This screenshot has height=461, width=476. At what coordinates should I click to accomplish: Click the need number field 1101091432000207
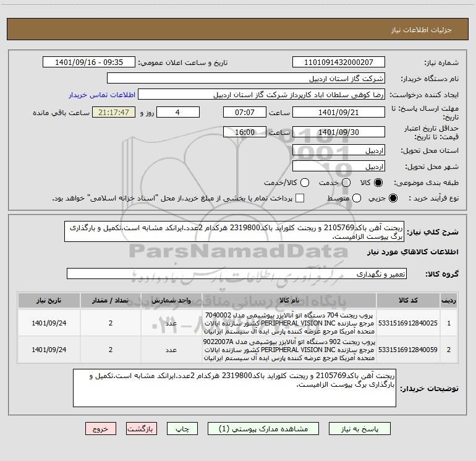point(339,62)
